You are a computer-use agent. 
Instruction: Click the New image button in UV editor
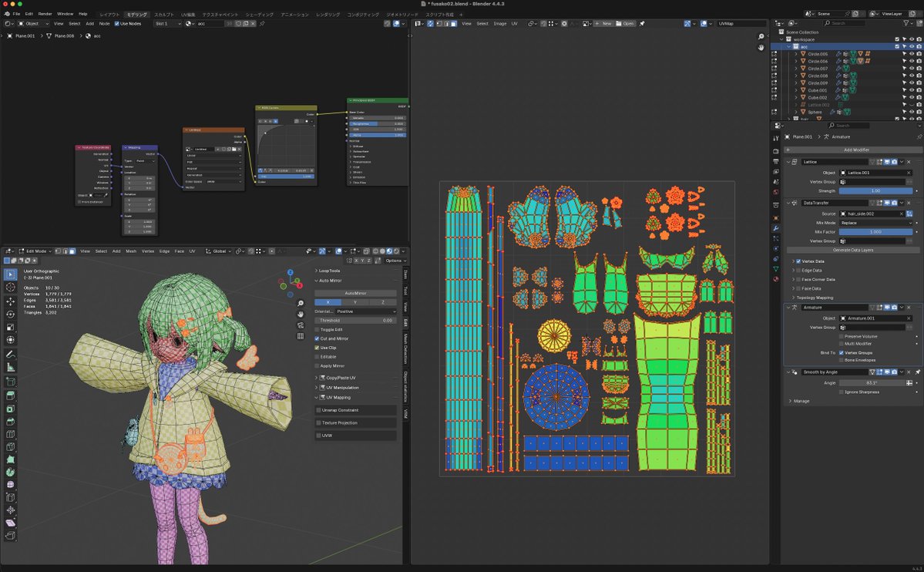point(603,24)
